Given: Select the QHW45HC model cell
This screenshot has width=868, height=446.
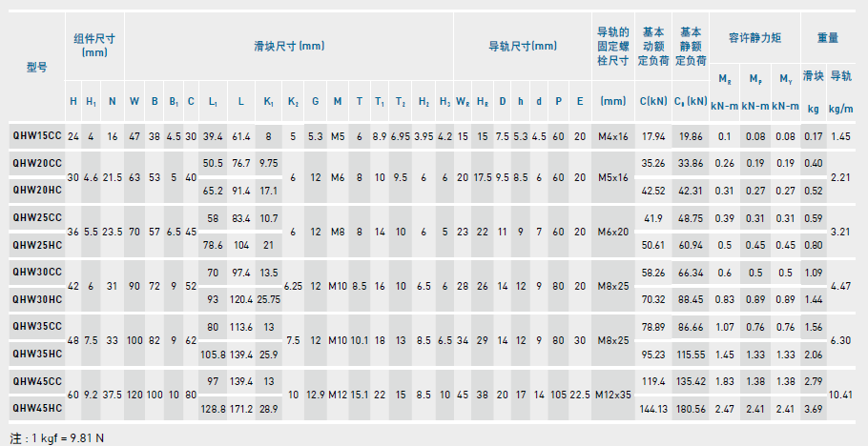Looking at the screenshot, I should point(37,408).
